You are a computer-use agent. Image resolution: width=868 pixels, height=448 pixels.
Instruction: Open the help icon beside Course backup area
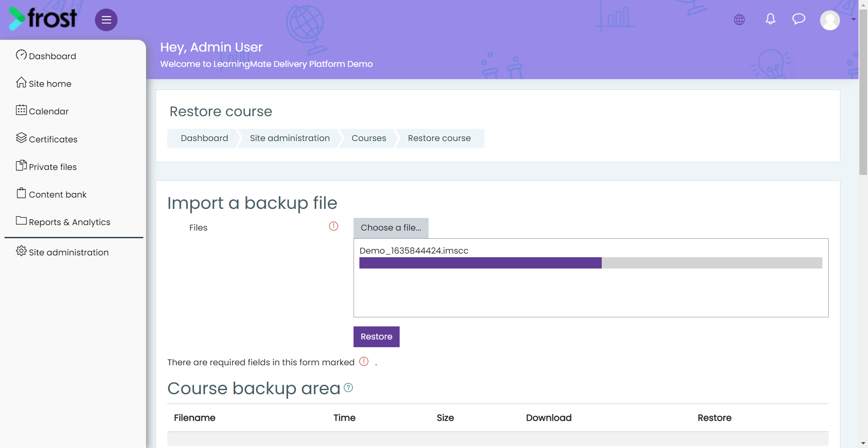click(x=348, y=387)
